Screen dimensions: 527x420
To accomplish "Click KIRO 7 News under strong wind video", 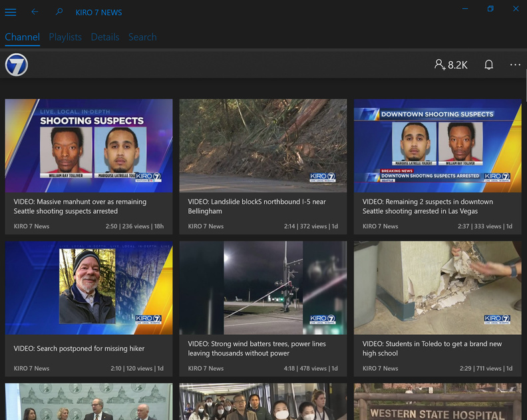I will [x=206, y=369].
